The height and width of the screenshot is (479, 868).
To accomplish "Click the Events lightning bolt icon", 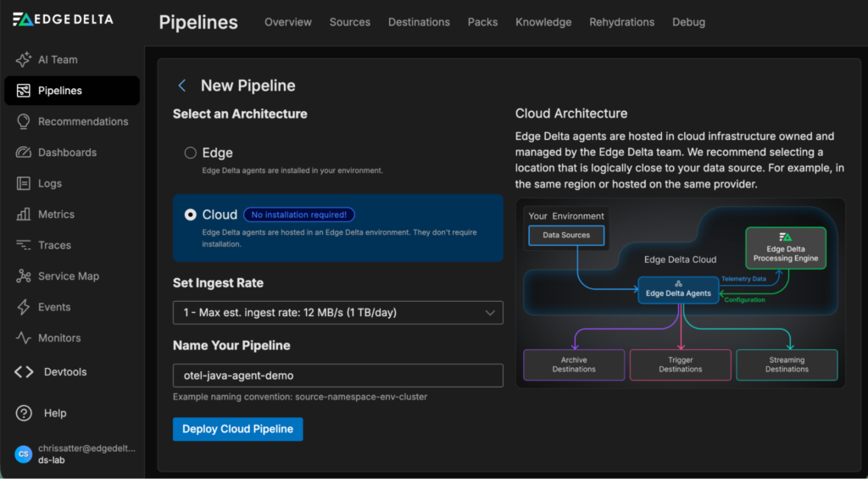I will (24, 307).
